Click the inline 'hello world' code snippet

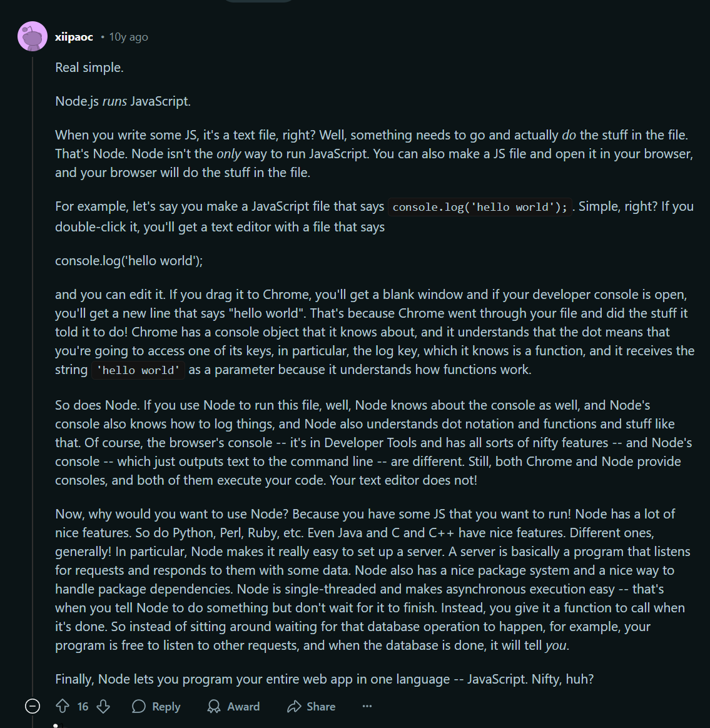click(138, 370)
